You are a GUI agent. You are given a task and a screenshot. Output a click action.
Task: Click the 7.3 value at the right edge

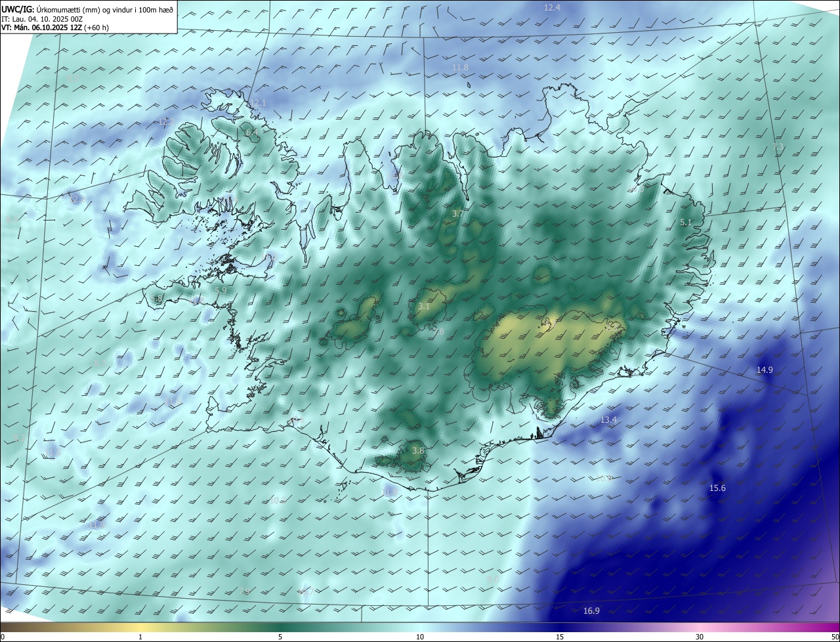point(778,146)
